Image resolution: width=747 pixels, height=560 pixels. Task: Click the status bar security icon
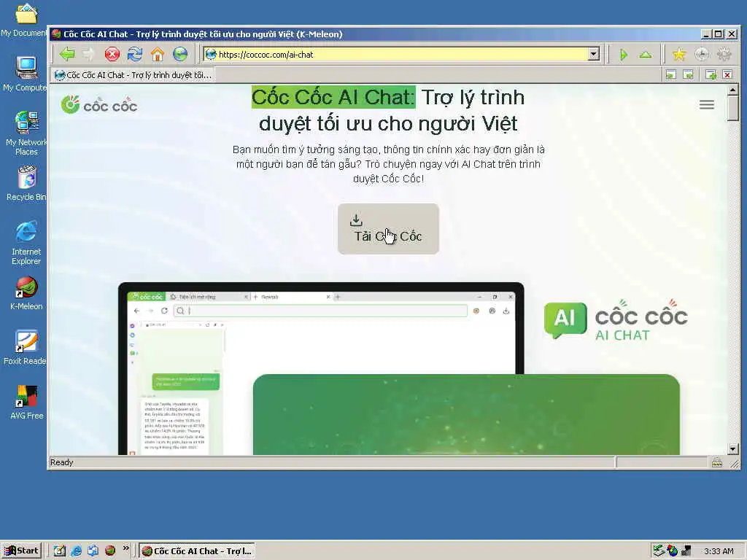click(x=717, y=462)
